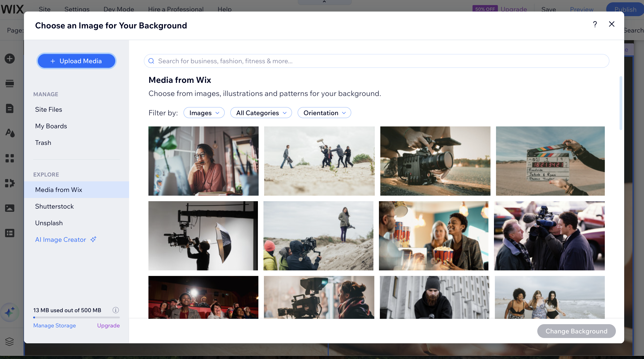Screen dimensions: 644x359
Task: Open the help question mark in dialog
Action: [595, 24]
